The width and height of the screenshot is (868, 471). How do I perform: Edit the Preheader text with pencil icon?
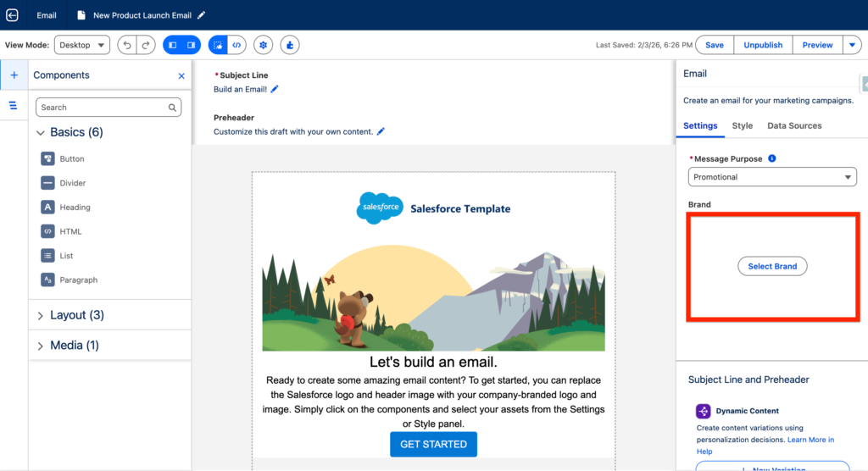coord(381,131)
